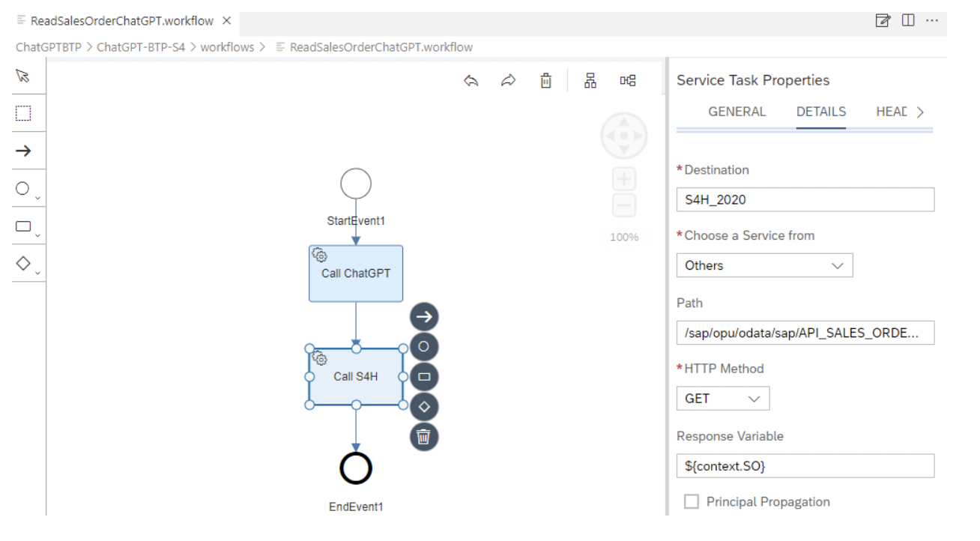Screen dimensions: 980x541
Task: Click the undo arrow in canvas toolbar
Action: tap(471, 81)
